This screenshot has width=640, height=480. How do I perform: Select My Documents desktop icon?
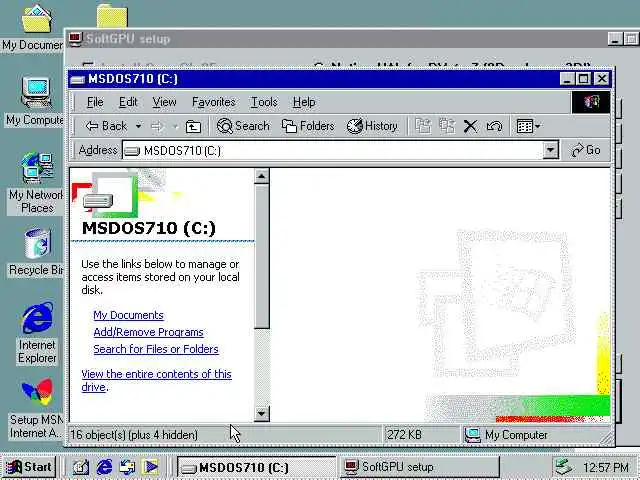35,28
